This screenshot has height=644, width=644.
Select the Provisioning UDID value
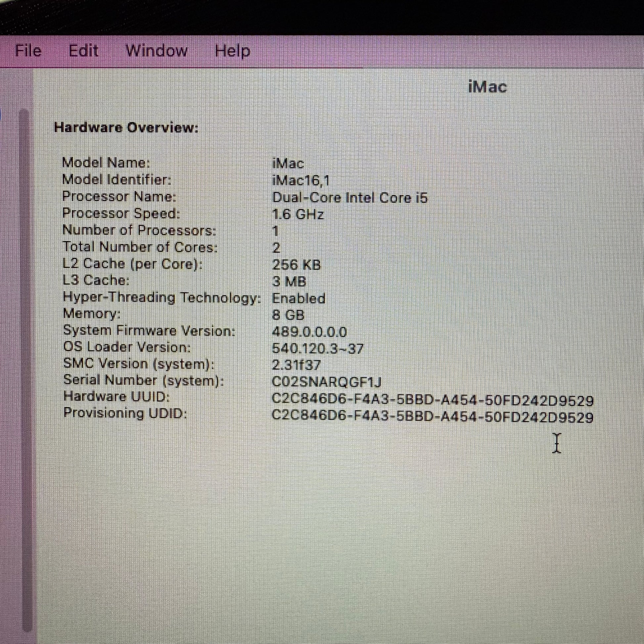pos(433,417)
